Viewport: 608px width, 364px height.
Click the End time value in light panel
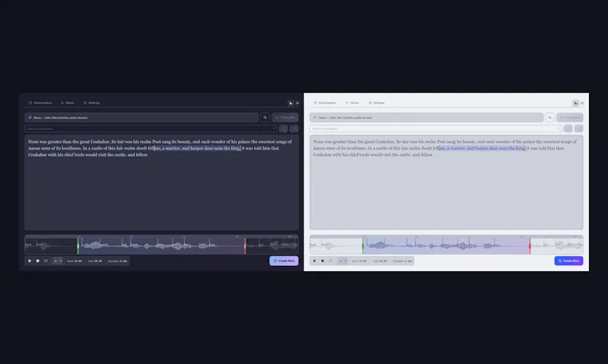(383, 261)
